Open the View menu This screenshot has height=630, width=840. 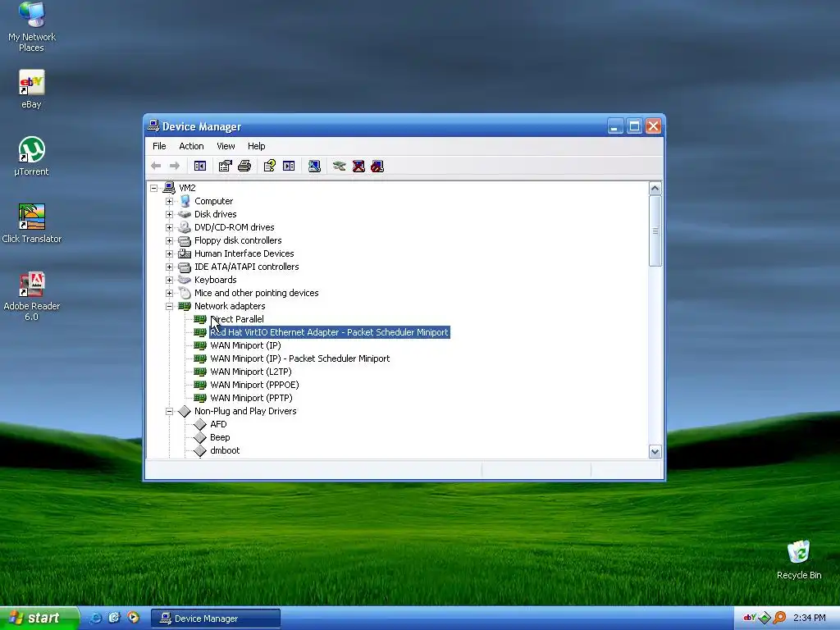(x=226, y=146)
